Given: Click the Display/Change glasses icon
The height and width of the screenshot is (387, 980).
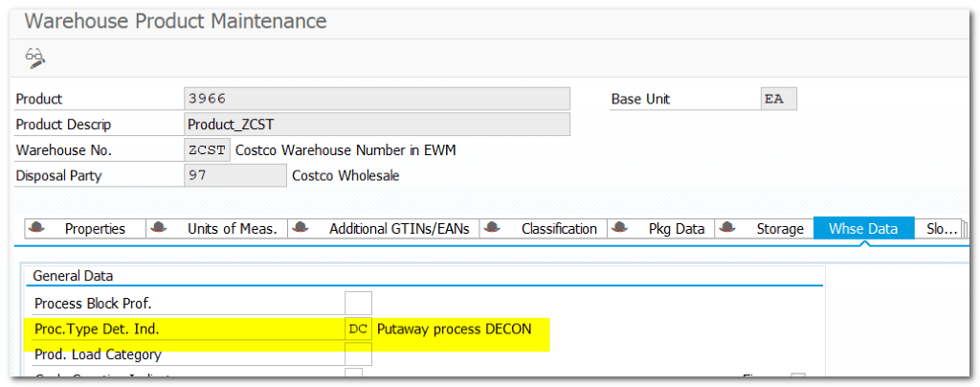Looking at the screenshot, I should pos(35,57).
